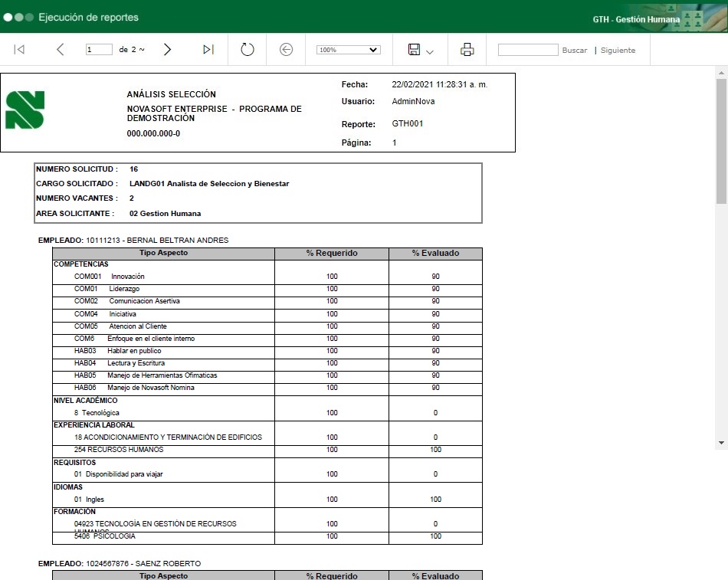Click the green Novasoft logo in report header
The width and height of the screenshot is (728, 580).
tap(25, 110)
